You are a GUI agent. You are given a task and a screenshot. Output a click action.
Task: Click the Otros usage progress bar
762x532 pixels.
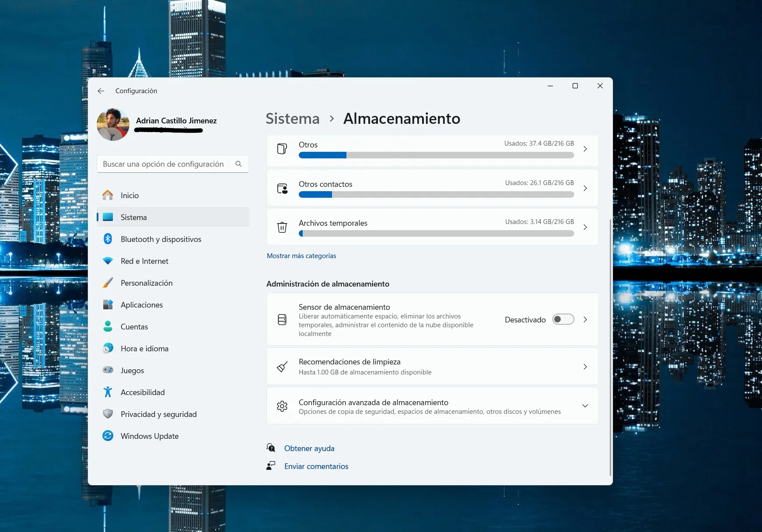[436, 155]
